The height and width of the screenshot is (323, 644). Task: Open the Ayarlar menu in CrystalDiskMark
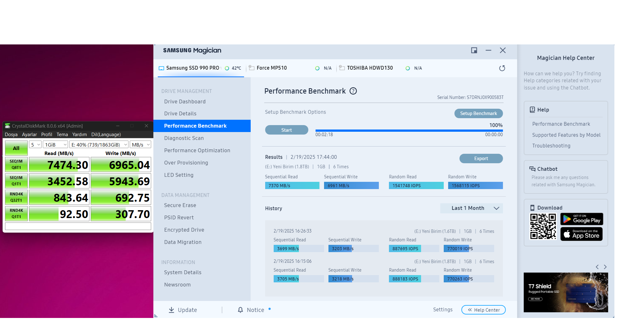tap(29, 135)
